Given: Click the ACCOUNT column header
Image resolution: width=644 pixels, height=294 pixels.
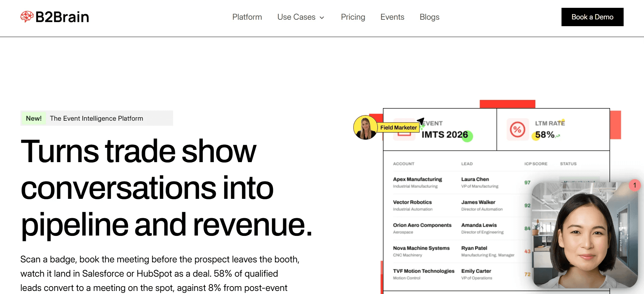Looking at the screenshot, I should pyautogui.click(x=404, y=164).
